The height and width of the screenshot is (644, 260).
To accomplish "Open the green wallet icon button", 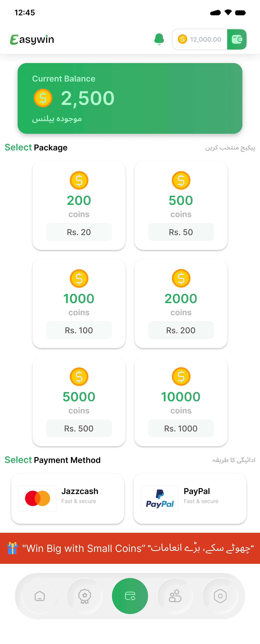I will (237, 39).
